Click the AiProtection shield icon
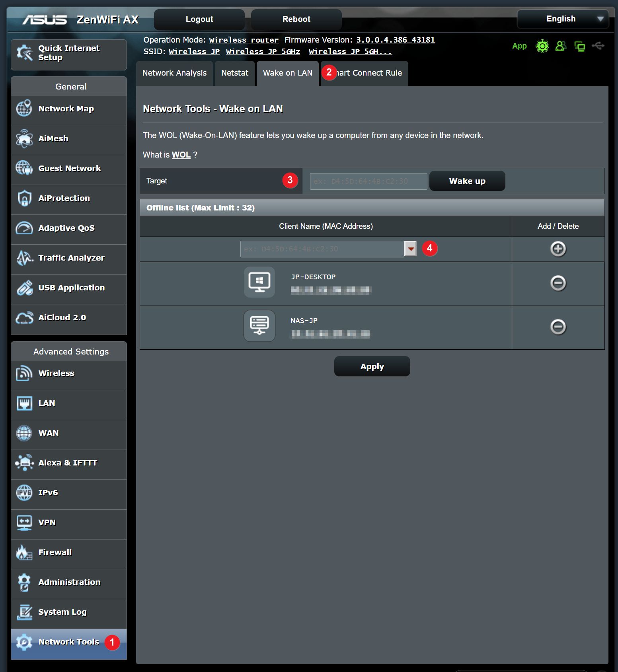This screenshot has height=672, width=618. (x=24, y=198)
